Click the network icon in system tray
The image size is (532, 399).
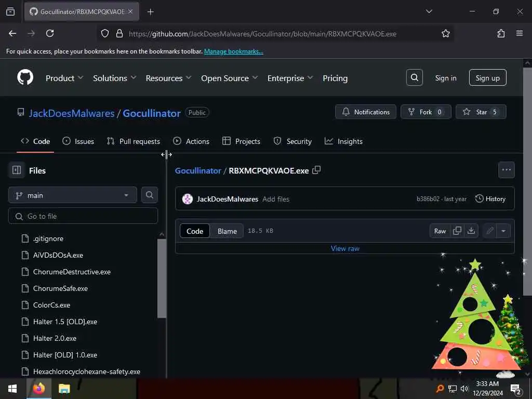pyautogui.click(x=453, y=389)
